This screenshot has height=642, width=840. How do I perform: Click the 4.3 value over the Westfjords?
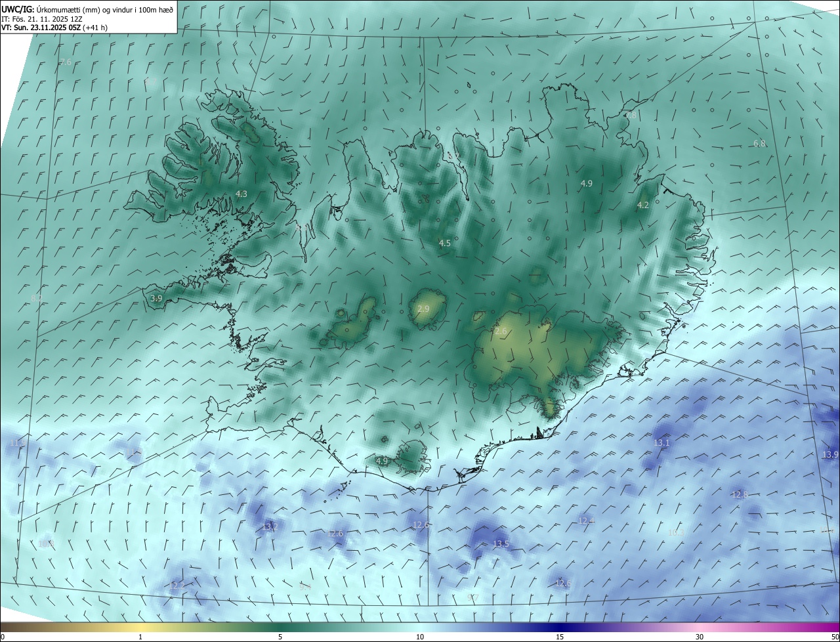point(241,194)
